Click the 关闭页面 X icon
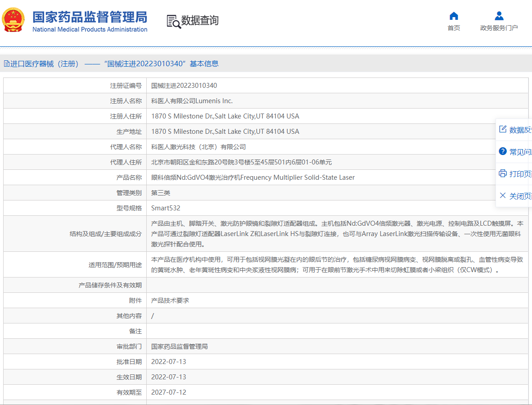The height and width of the screenshot is (405, 532). 503,195
